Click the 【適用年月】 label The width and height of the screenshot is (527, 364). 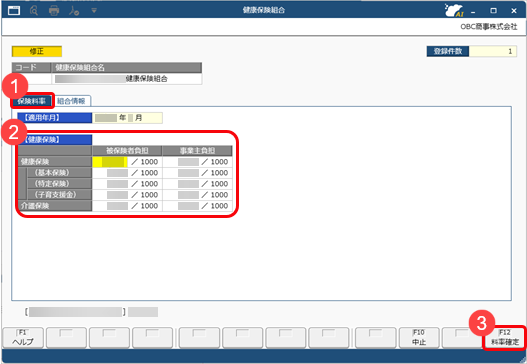tap(54, 118)
